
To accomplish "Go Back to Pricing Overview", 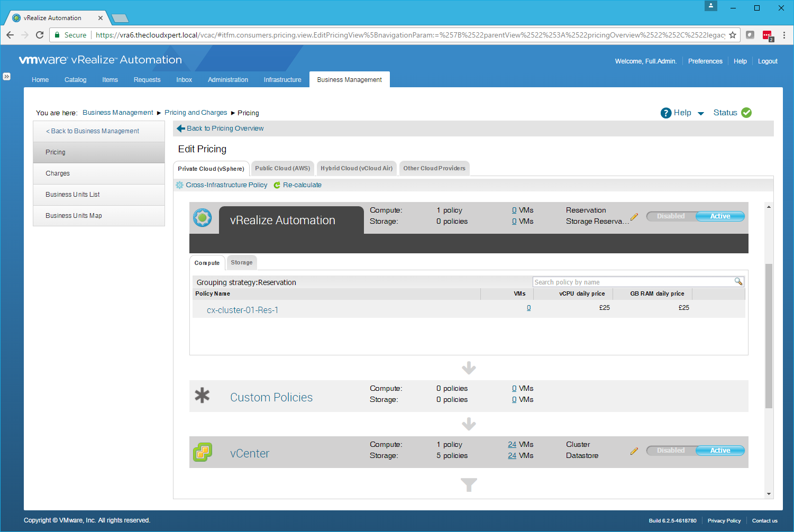I will (225, 129).
